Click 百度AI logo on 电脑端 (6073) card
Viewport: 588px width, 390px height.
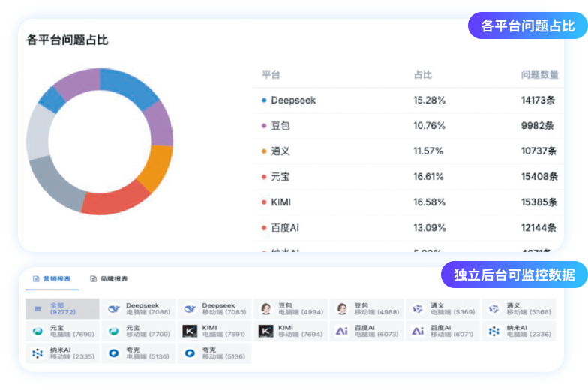(342, 331)
